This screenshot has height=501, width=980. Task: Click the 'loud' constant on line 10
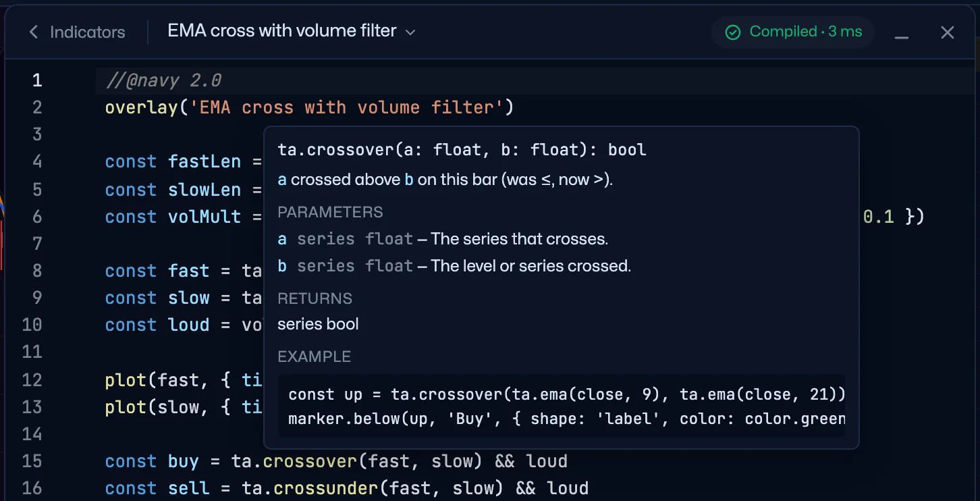coord(189,325)
